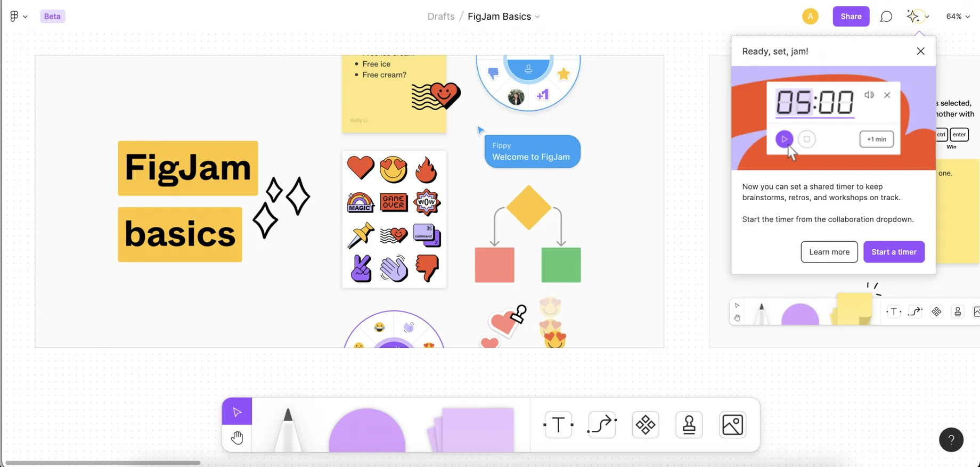Select the Text tool in bottom toolbar
Viewport: 980px width, 467px height.
(558, 425)
